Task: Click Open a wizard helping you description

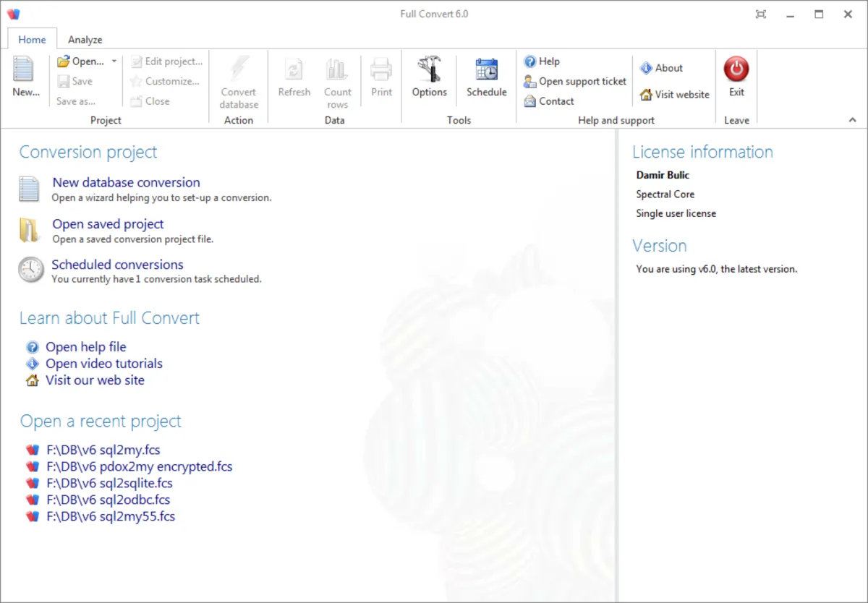Action: [161, 197]
